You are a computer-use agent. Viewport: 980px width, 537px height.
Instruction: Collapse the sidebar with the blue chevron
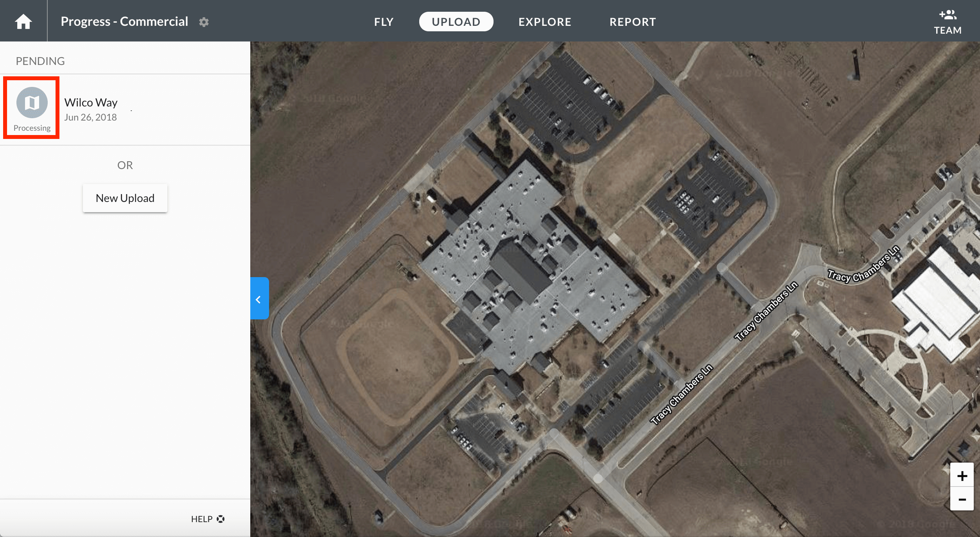pos(259,299)
